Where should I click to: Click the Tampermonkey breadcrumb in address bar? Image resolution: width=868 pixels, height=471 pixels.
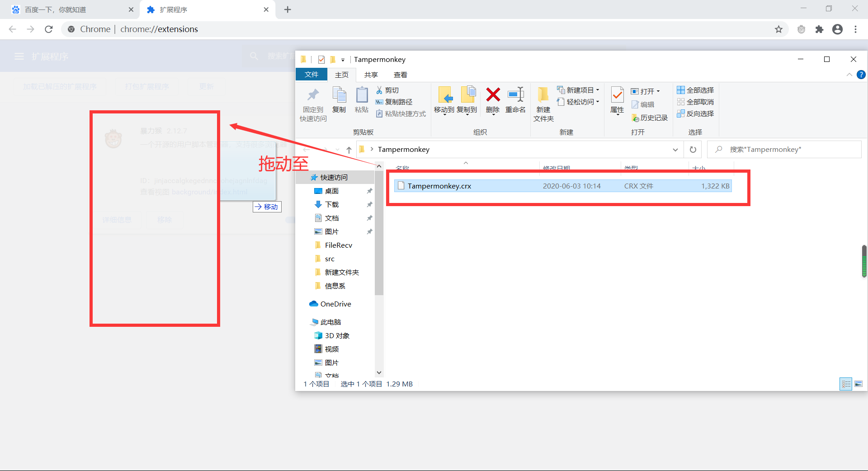[403, 150]
